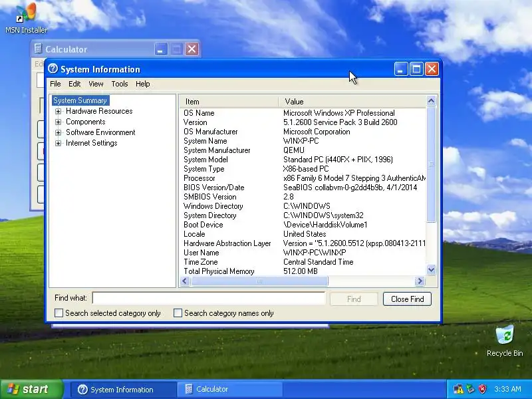
Task: Expand the Software Environment node
Action: click(58, 132)
